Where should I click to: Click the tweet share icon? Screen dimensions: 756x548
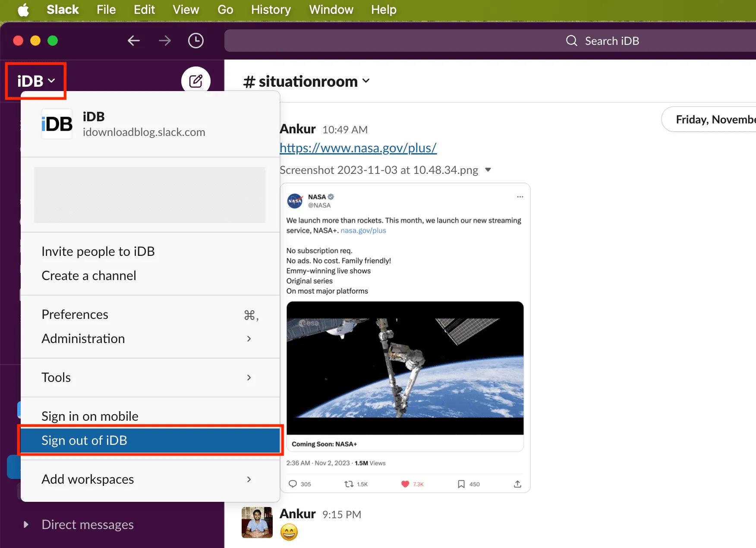point(517,484)
